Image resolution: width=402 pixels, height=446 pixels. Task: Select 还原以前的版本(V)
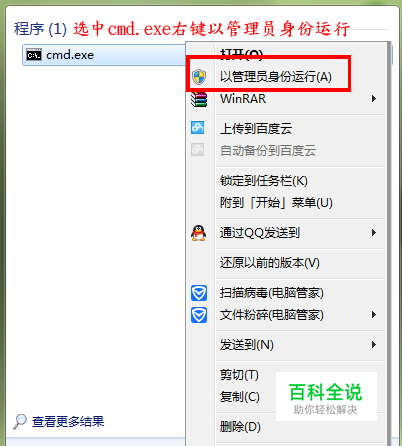[270, 263]
